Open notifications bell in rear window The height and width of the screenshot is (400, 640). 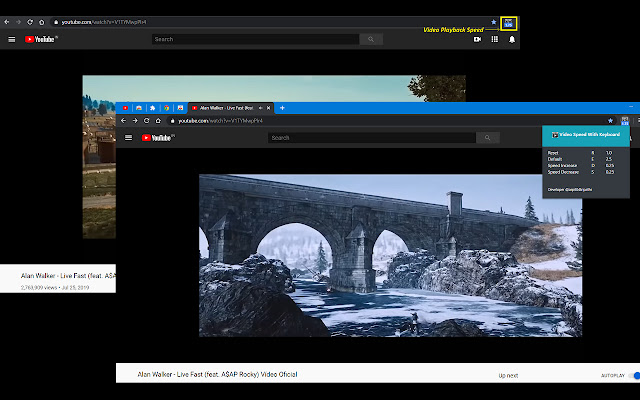512,39
